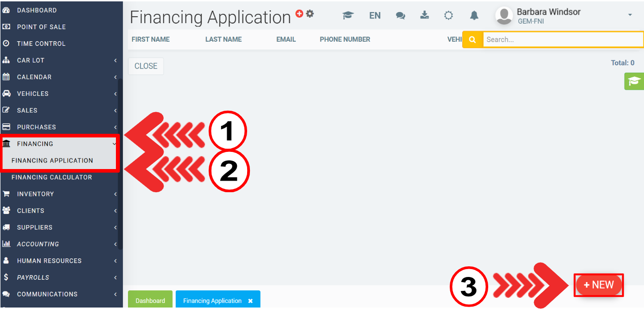644x314 pixels.
Task: Click the download icon in top bar
Action: [x=424, y=15]
